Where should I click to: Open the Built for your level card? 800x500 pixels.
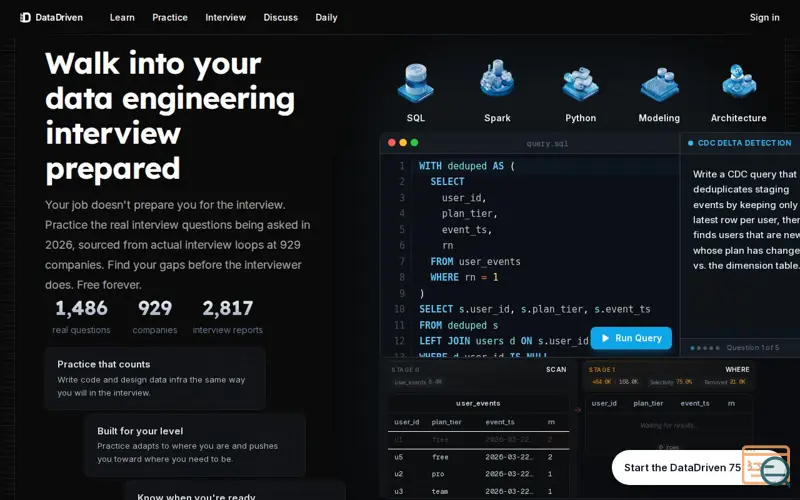[195, 444]
